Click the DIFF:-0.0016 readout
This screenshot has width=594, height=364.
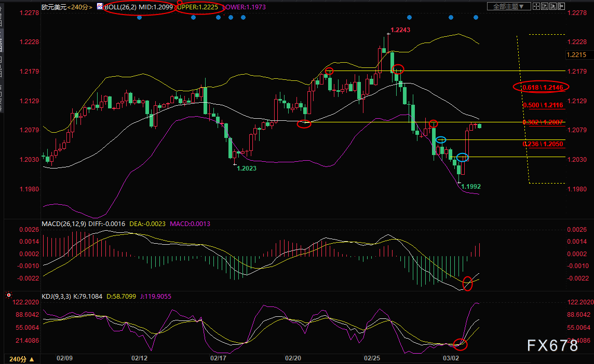107,224
